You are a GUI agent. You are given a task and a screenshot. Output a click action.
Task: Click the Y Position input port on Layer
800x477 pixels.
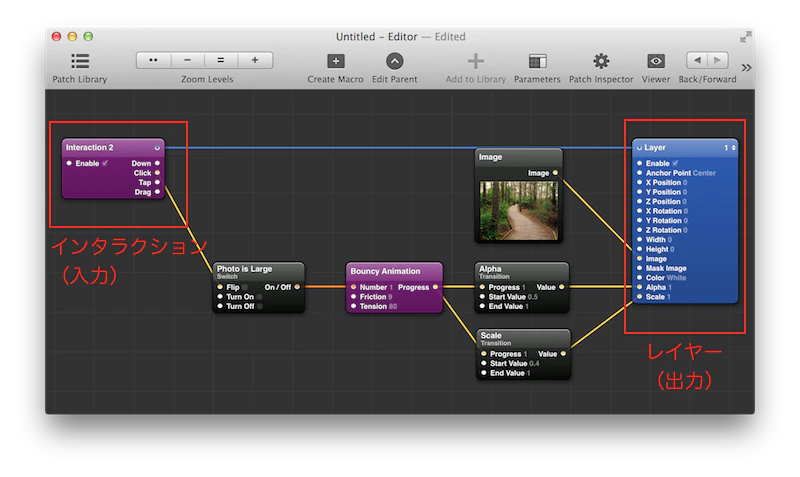639,192
